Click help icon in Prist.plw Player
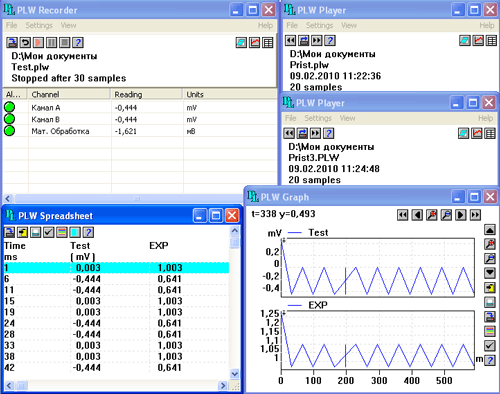This screenshot has height=394, width=500. 330,40
